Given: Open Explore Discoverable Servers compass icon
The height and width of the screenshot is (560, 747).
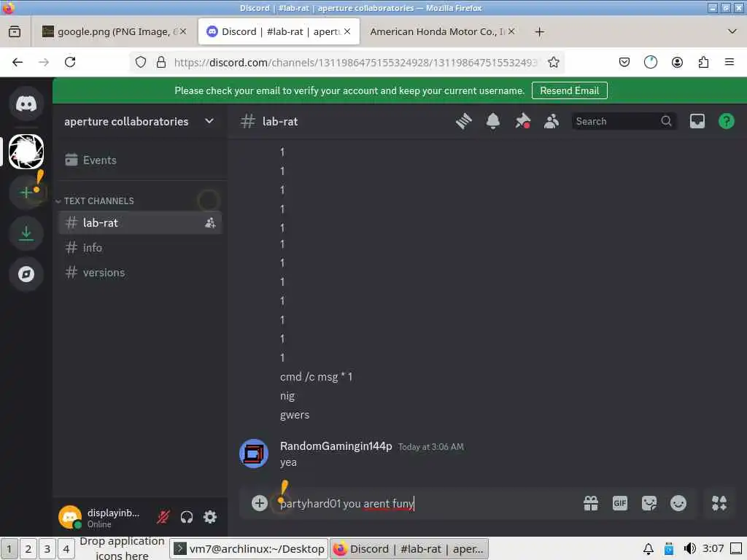Looking at the screenshot, I should pyautogui.click(x=26, y=274).
